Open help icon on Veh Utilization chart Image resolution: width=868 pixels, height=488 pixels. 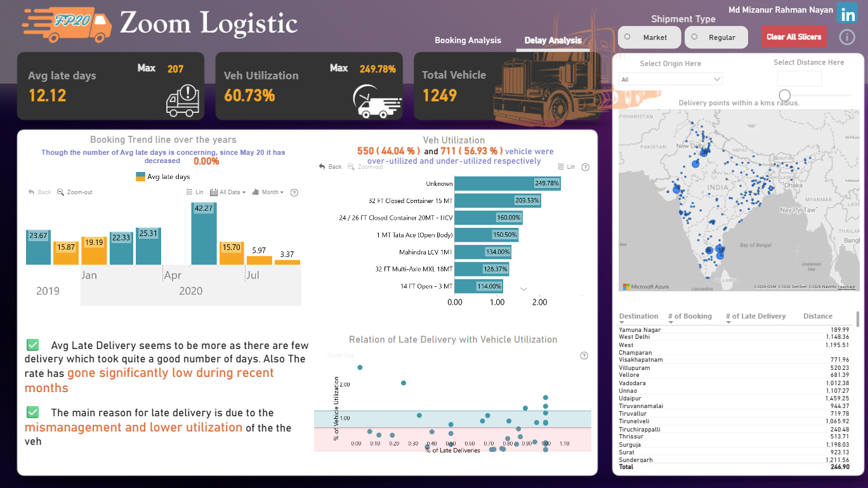tap(585, 167)
